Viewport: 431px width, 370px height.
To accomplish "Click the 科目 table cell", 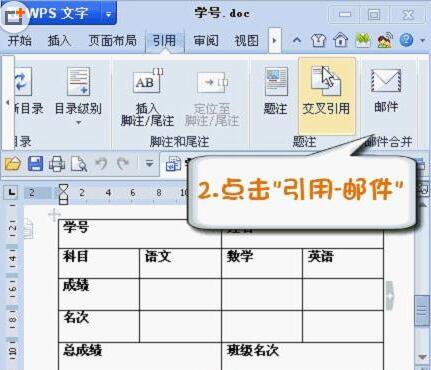I will tap(99, 263).
